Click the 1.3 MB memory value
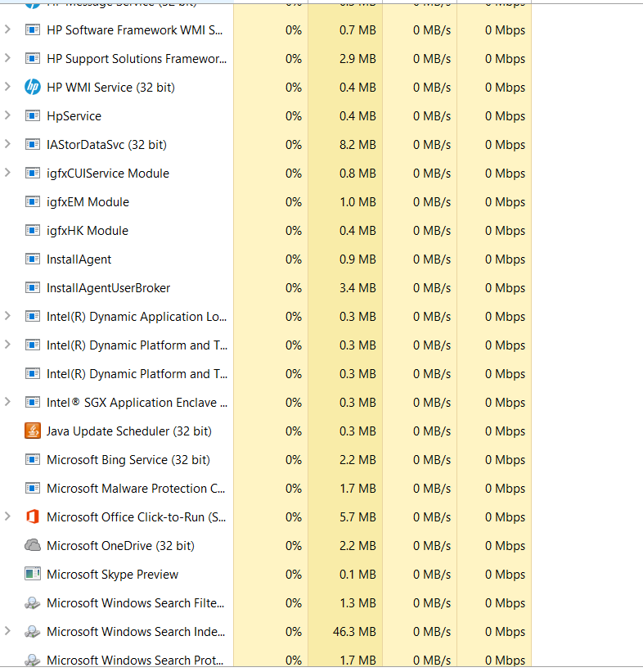This screenshot has height=672, width=643. (x=357, y=603)
